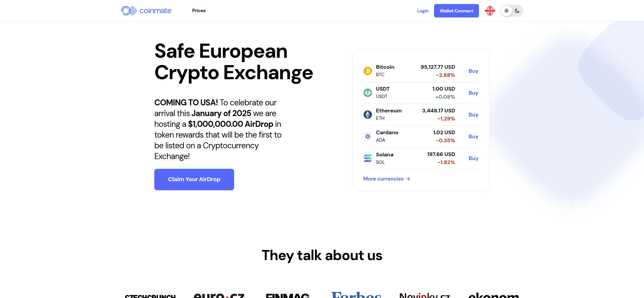Click the USDT Tether icon
This screenshot has width=644, height=298.
point(368,93)
